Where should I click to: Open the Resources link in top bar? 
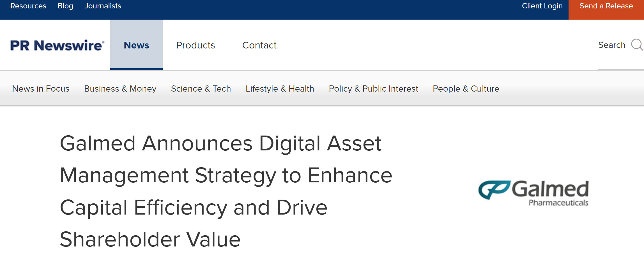click(28, 6)
